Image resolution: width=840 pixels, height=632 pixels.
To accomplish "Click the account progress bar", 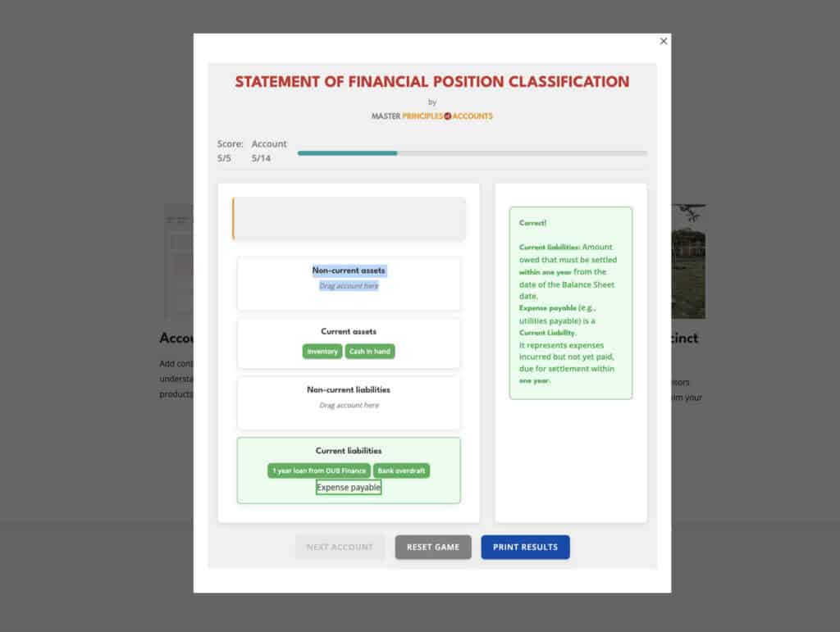I will coord(472,152).
